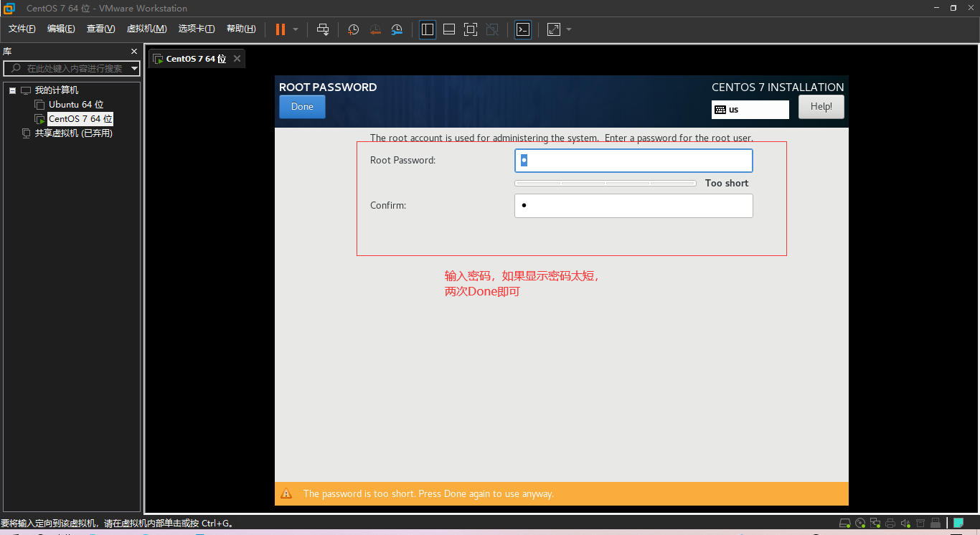Click the teal message log note icon
The height and width of the screenshot is (535, 980).
click(958, 523)
